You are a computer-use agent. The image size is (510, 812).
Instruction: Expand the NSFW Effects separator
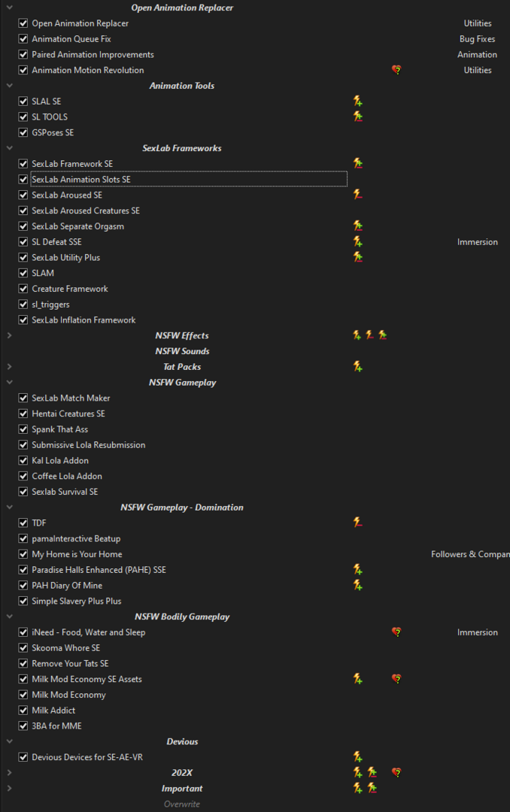(9, 335)
